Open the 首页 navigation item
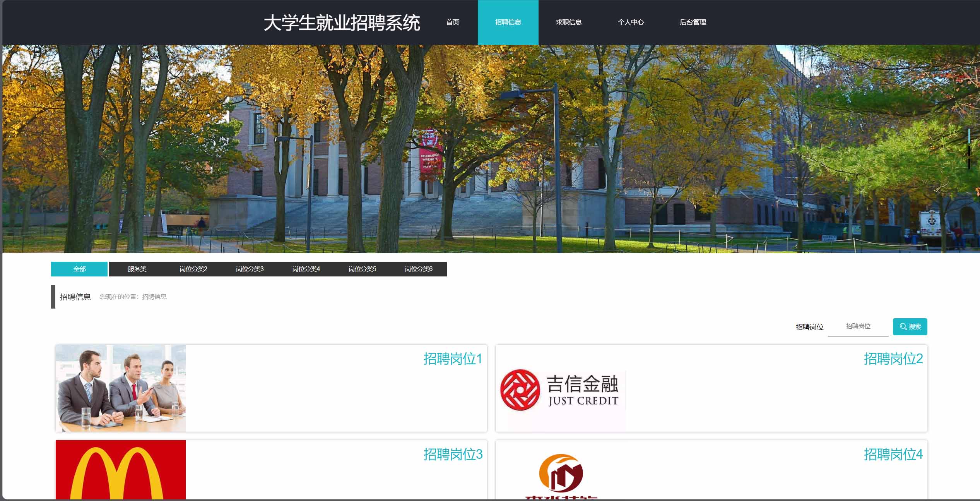Image resolution: width=980 pixels, height=501 pixels. (x=452, y=22)
